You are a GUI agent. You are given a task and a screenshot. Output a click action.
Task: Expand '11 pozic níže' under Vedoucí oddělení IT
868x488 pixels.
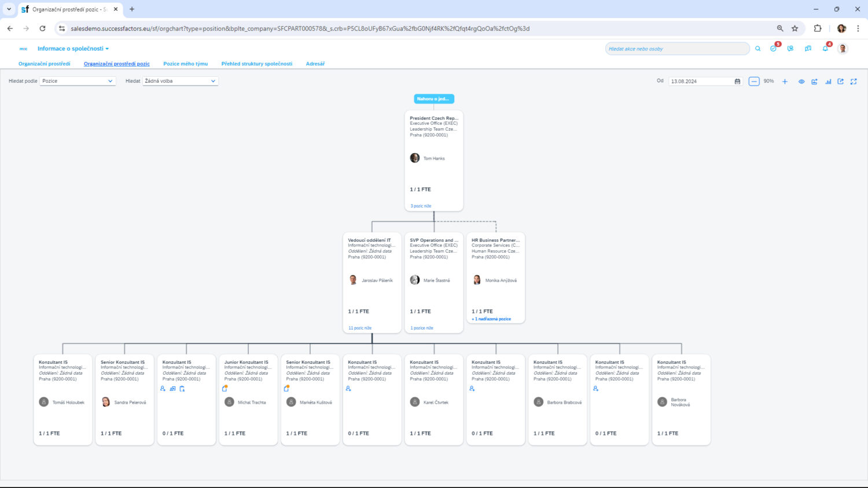pos(360,328)
